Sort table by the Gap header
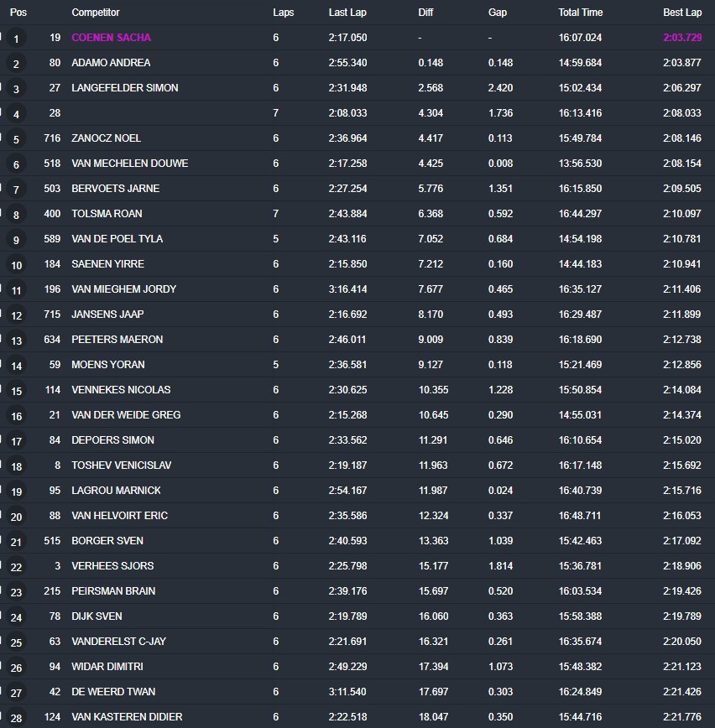The image size is (715, 728). 497,13
